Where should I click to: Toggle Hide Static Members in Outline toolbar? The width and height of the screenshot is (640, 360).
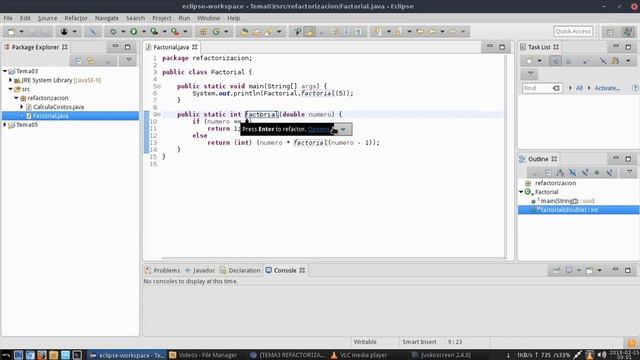(585, 173)
